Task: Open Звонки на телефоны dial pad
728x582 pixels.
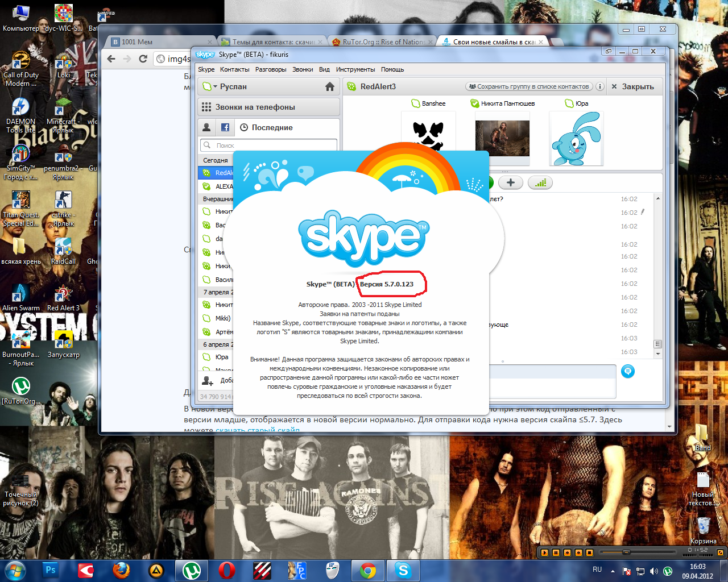Action: pyautogui.click(x=268, y=107)
